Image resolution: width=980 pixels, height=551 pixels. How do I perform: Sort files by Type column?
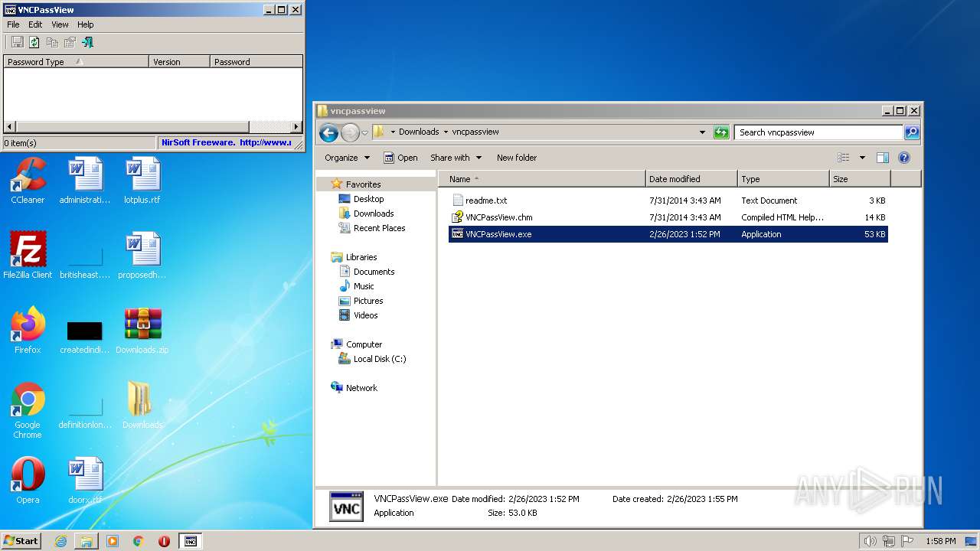pyautogui.click(x=783, y=179)
